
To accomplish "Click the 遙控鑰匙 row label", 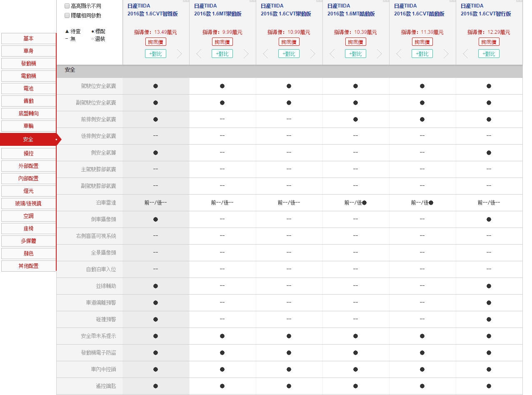I will click(x=106, y=386).
